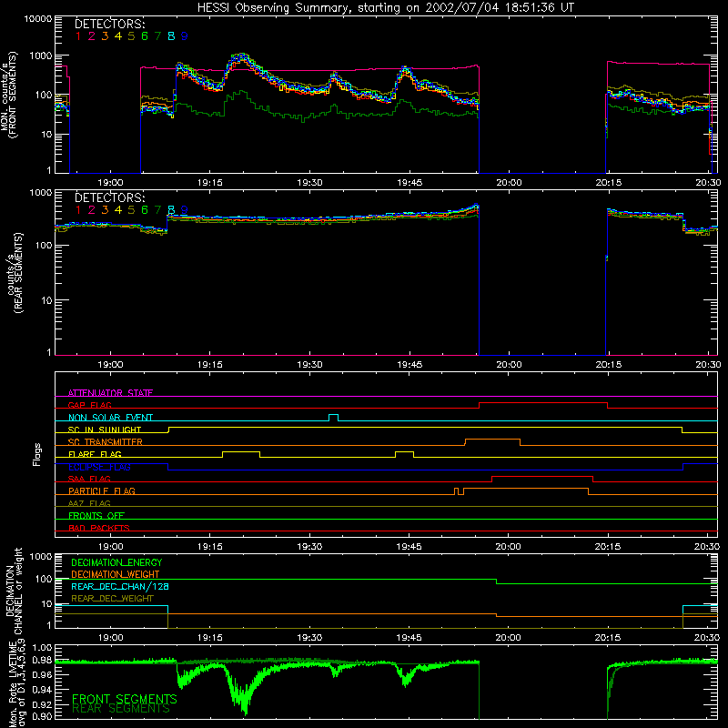Select detector 2 in front segments legend
Image resolution: width=728 pixels, height=728 pixels.
(x=92, y=36)
